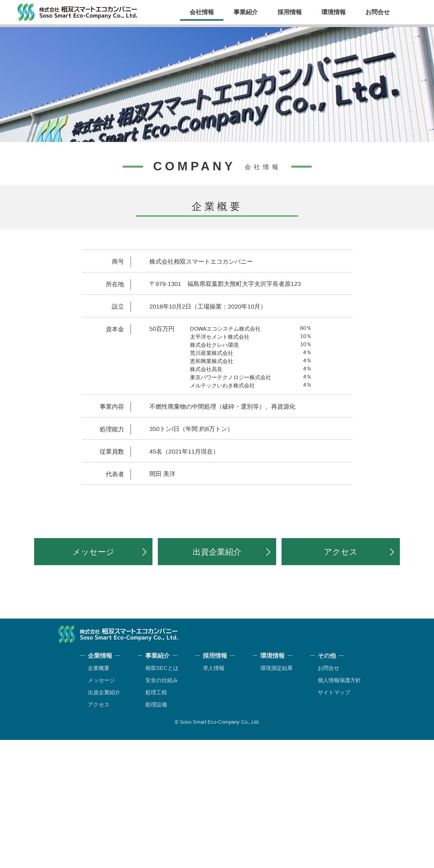This screenshot has height=868, width=434.
Task: Open footer link 安全の仕組み
Action: click(x=162, y=680)
